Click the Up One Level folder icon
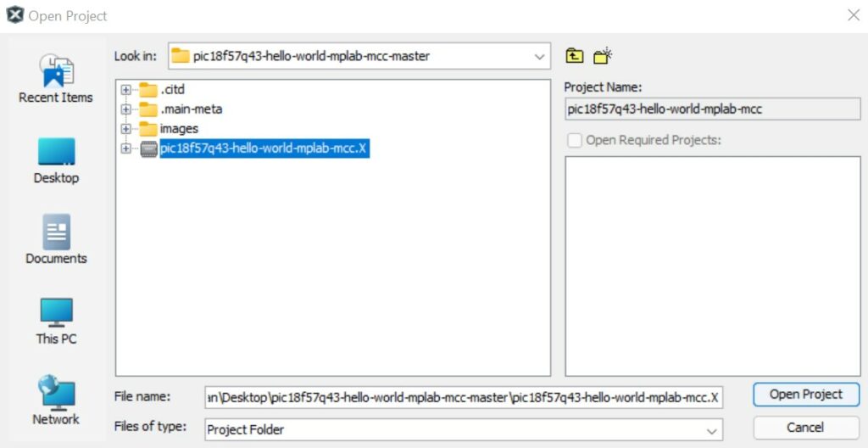 coord(575,56)
